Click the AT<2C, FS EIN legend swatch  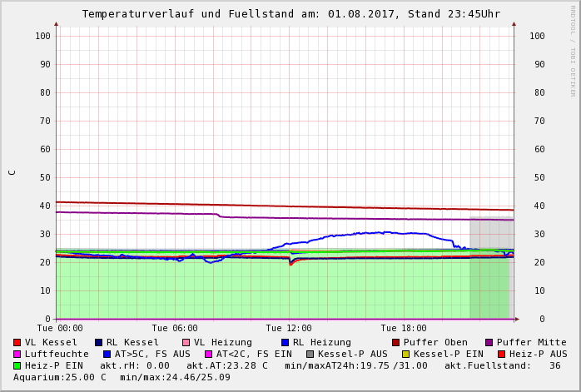pos(208,354)
